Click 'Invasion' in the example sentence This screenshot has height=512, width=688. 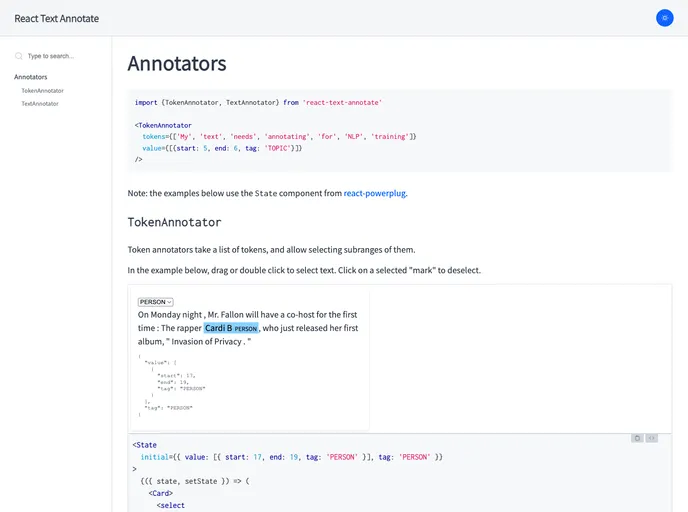click(x=187, y=341)
